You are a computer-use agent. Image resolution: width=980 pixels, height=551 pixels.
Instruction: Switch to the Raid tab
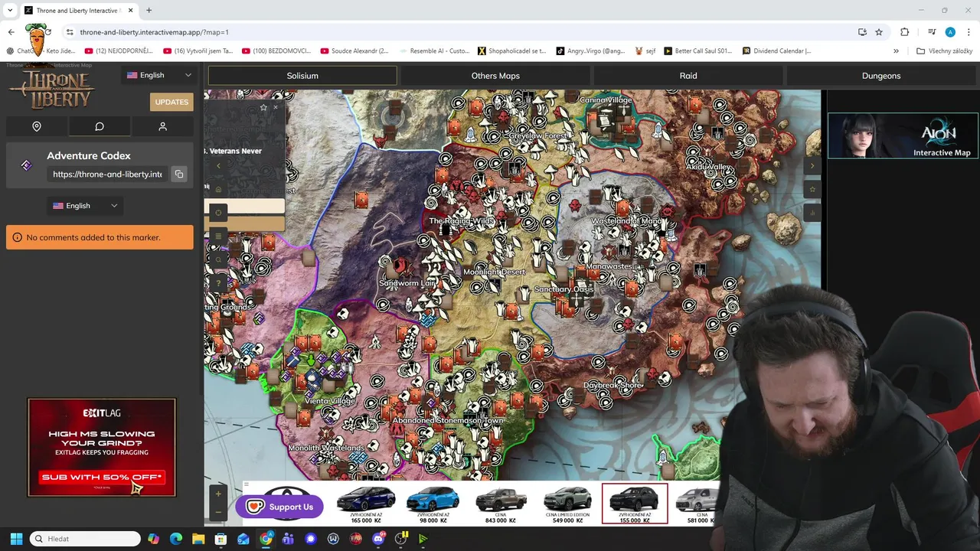pos(688,76)
